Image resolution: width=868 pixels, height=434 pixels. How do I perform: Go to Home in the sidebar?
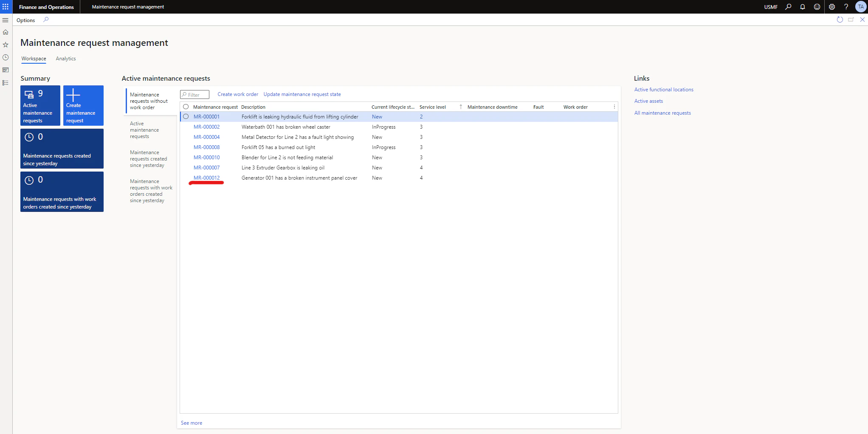[x=6, y=32]
